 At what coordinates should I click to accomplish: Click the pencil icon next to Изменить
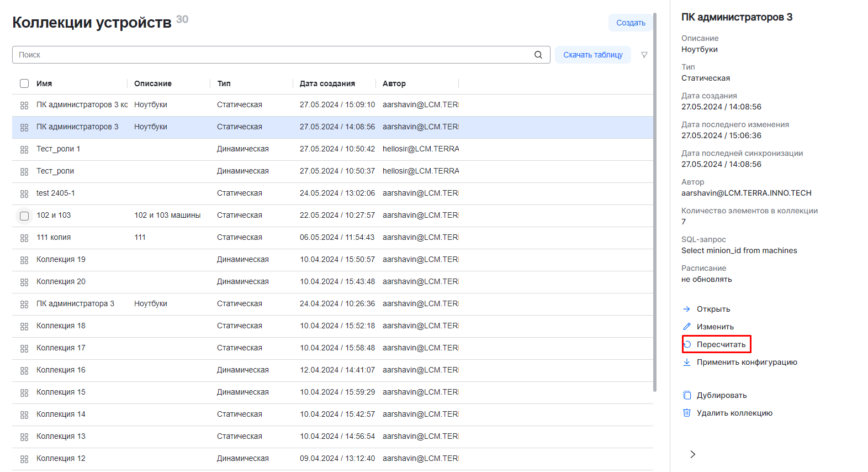coord(687,327)
